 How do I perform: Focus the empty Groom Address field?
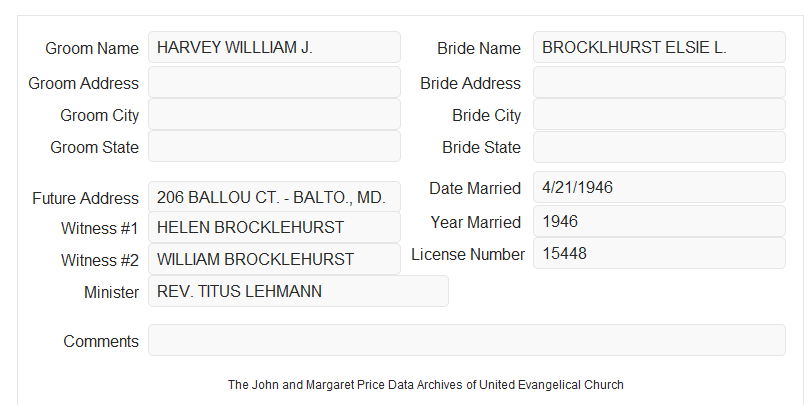point(274,82)
